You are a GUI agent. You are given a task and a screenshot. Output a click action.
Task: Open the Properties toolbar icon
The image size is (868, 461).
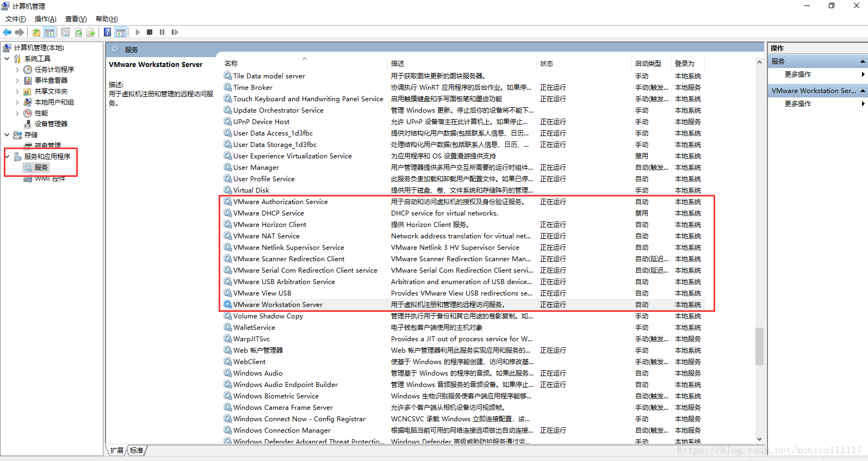point(65,32)
